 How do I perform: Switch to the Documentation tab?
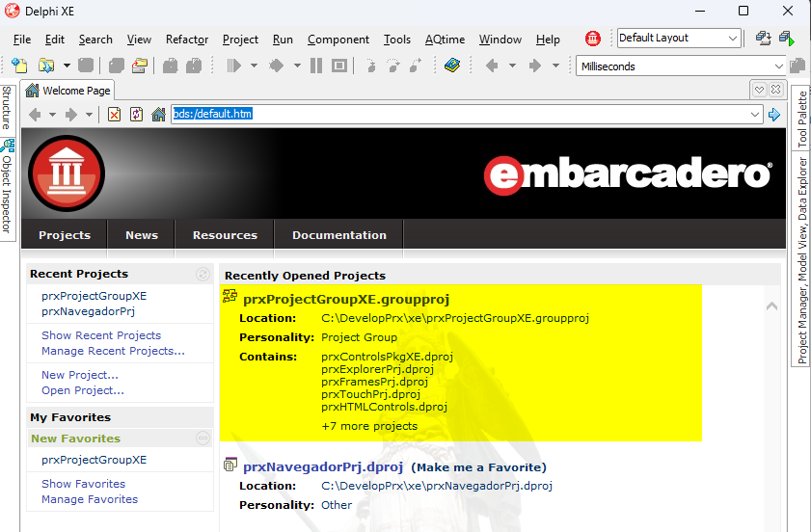point(339,235)
